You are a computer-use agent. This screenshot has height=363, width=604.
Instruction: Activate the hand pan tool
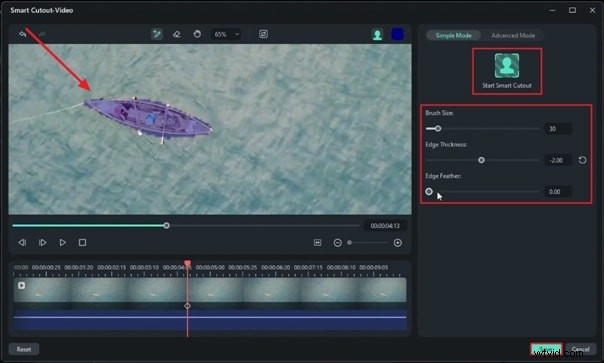(x=197, y=34)
